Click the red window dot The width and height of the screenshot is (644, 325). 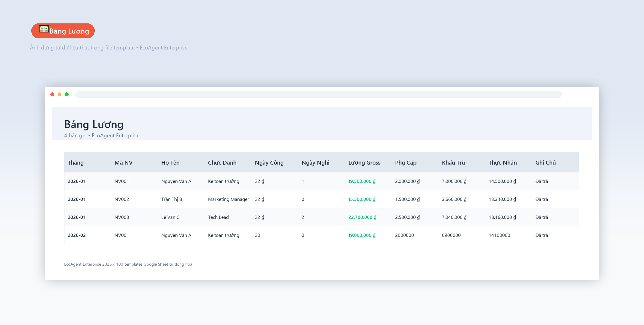pos(52,94)
